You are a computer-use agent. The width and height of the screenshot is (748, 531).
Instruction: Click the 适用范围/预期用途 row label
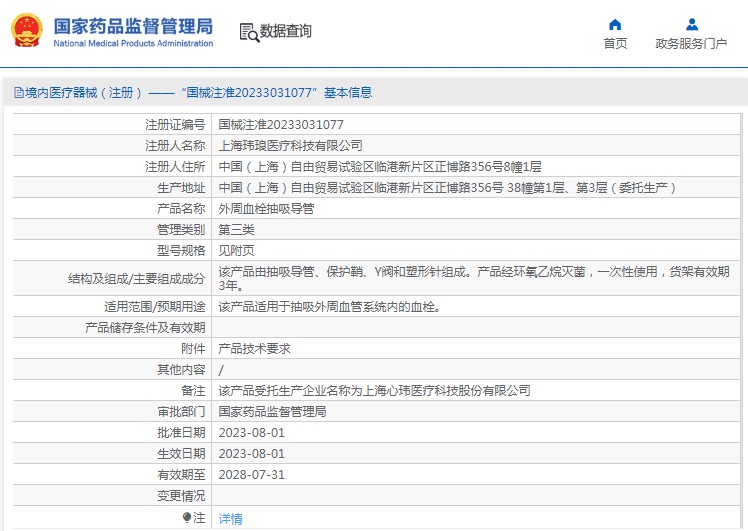(x=155, y=307)
